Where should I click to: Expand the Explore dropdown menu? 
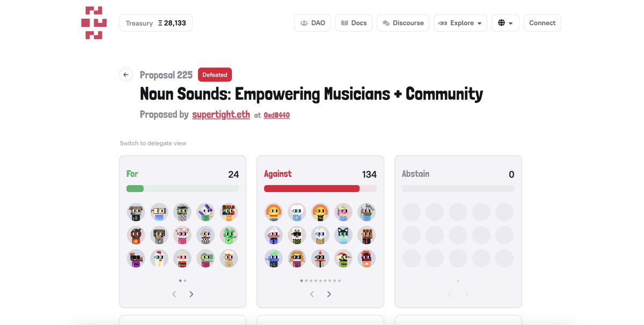pyautogui.click(x=460, y=23)
